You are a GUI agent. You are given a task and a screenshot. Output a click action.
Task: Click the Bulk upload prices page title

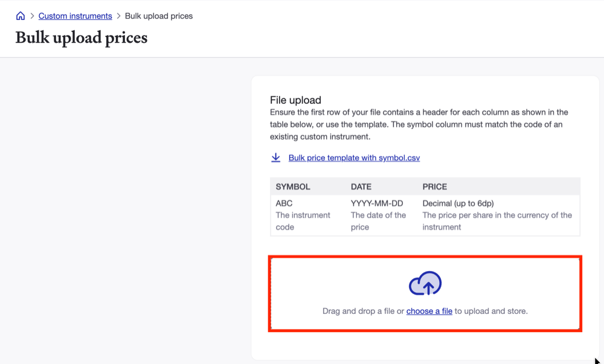pos(82,37)
